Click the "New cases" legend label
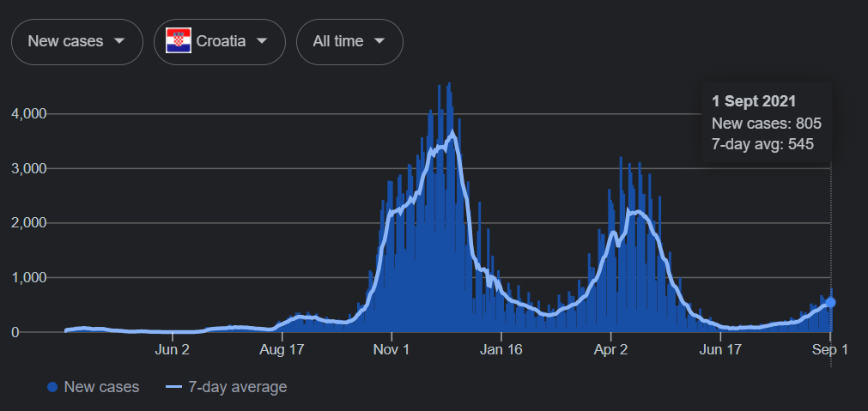The height and width of the screenshot is (411, 868). coord(101,388)
